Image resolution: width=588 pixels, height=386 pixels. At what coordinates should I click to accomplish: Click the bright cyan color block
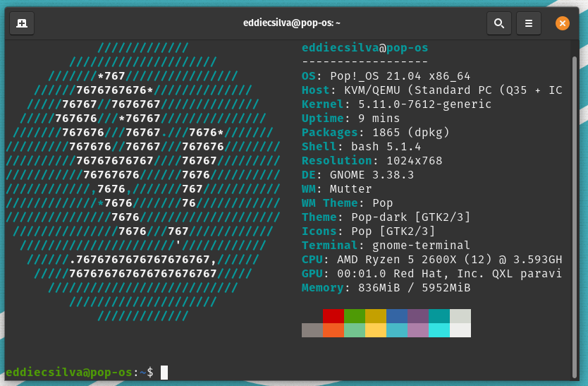[x=439, y=330]
